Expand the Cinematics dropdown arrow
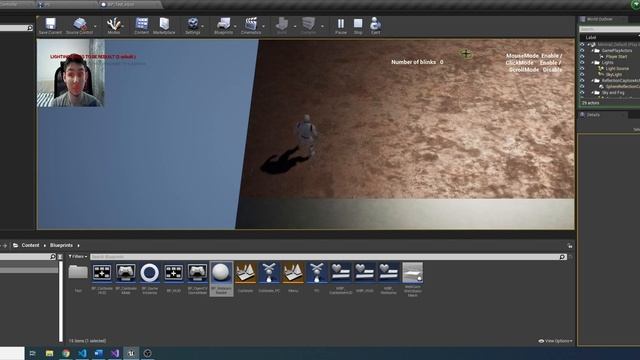 point(263,27)
